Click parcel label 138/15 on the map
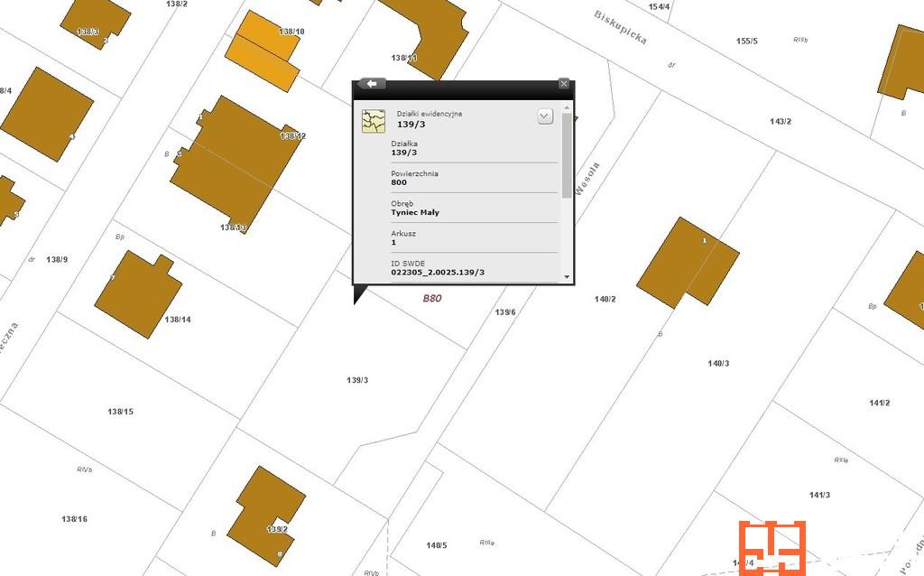Image resolution: width=924 pixels, height=576 pixels. click(120, 412)
